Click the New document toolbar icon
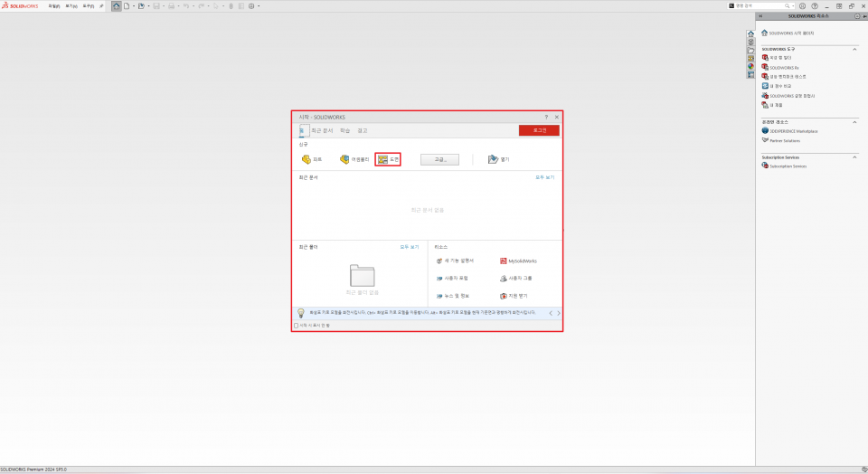The width and height of the screenshot is (868, 474). (127, 6)
